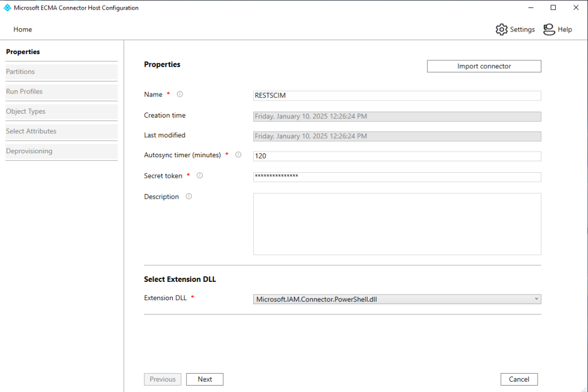This screenshot has width=588, height=392.
Task: Select Object Types in the sidebar
Action: [26, 111]
